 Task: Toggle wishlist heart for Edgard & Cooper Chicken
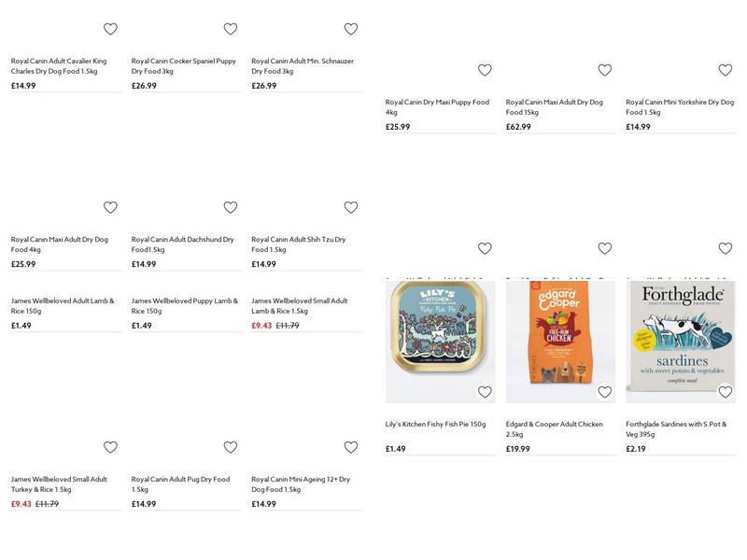[605, 392]
